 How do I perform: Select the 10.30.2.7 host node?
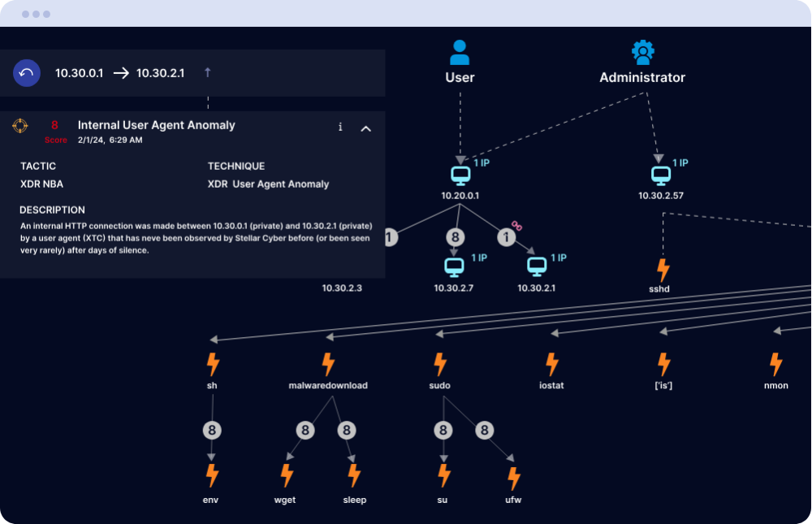453,266
